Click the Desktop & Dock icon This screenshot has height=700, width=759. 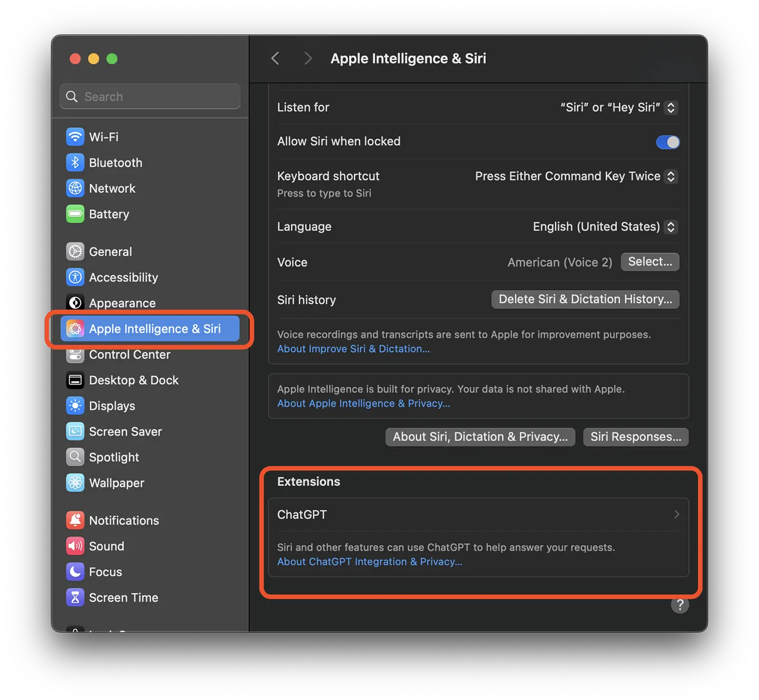[75, 380]
